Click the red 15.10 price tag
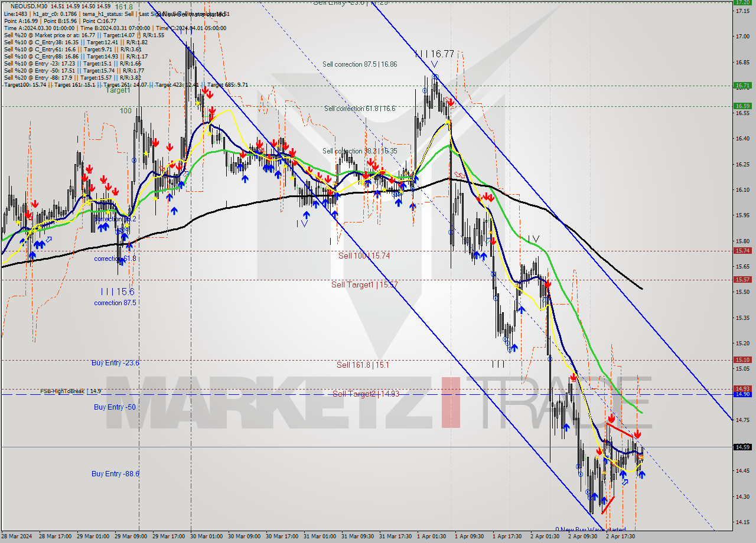Screen dimensions: 756x543 click(742, 359)
